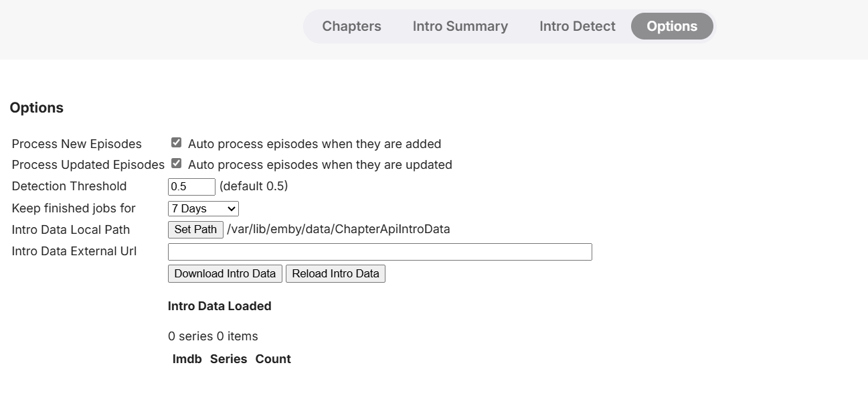This screenshot has width=868, height=410.
Task: Click the "0 series 0 items" status text
Action: click(213, 336)
